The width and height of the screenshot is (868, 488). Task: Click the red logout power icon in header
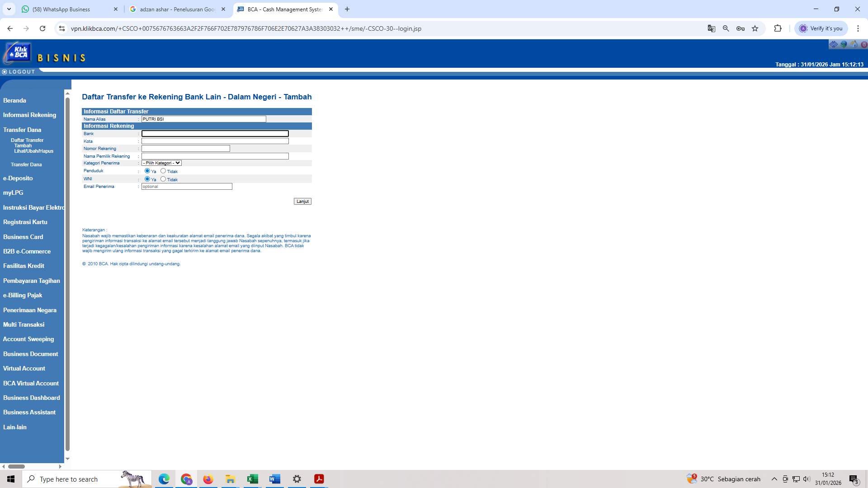[864, 44]
